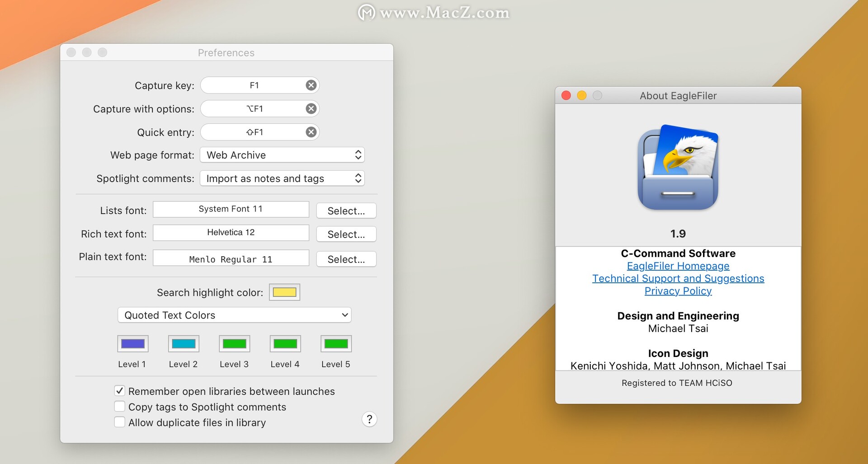Pick the Level 5 quoted text color
Viewport: 868px width, 464px height.
tap(336, 343)
